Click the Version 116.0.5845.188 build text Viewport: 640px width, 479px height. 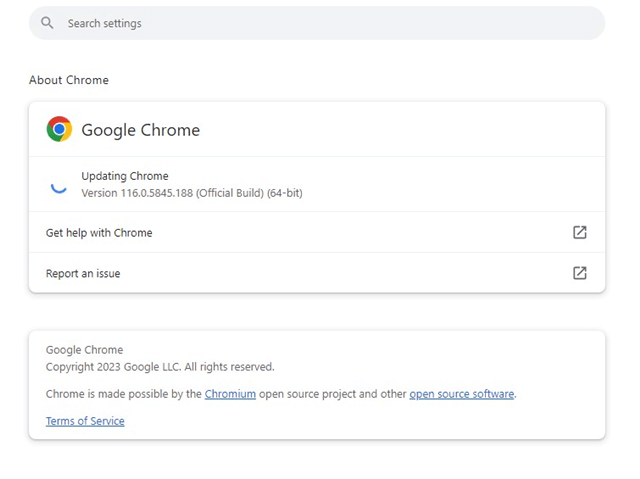coord(192,193)
